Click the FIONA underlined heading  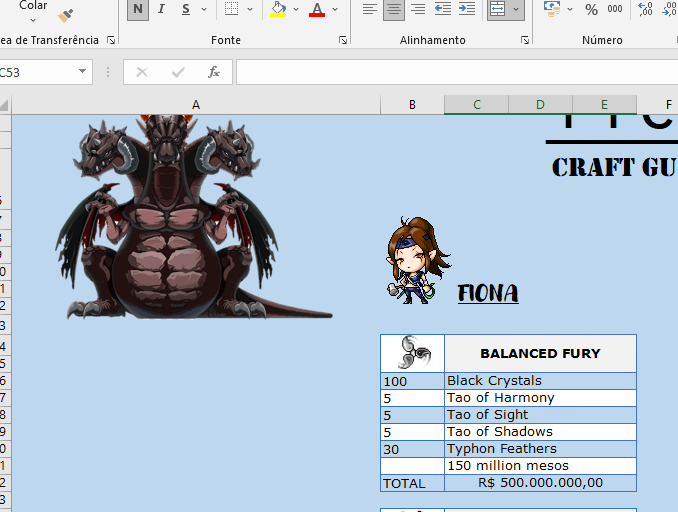tap(488, 294)
